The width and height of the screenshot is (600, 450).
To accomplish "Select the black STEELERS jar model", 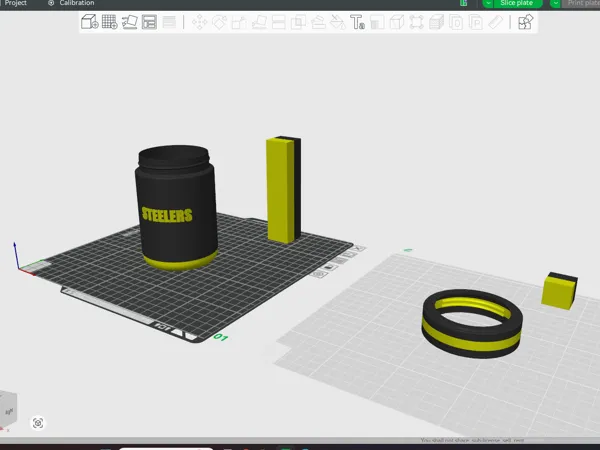I will 176,207.
